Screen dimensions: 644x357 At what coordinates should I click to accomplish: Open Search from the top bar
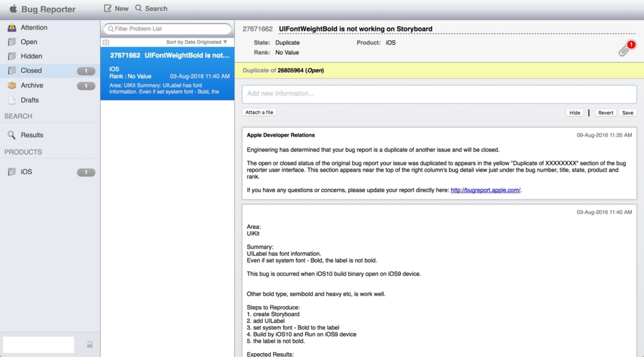pos(151,8)
